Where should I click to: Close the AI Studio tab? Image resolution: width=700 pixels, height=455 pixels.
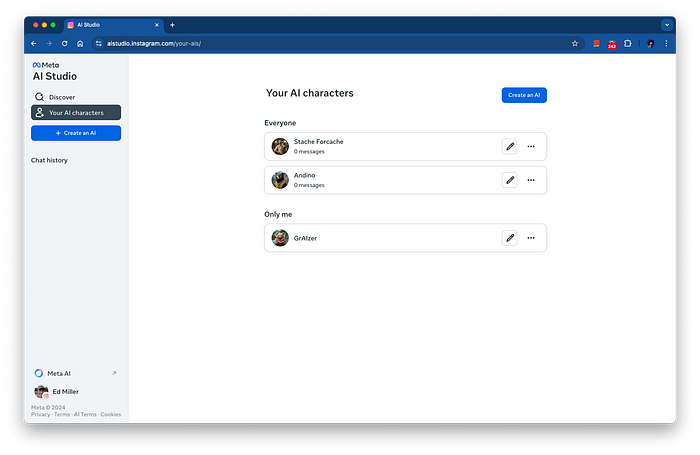157,25
